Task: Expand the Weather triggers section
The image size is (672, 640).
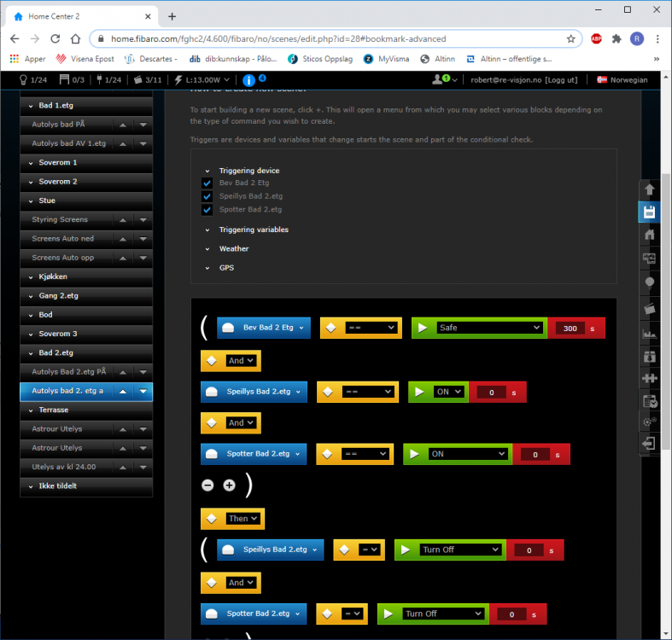Action: (x=233, y=249)
